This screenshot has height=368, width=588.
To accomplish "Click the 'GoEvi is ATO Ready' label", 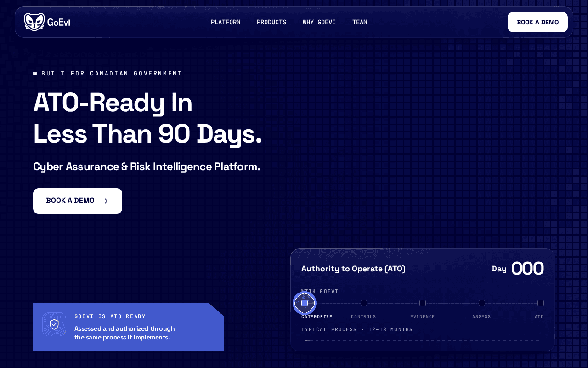I will (x=110, y=316).
